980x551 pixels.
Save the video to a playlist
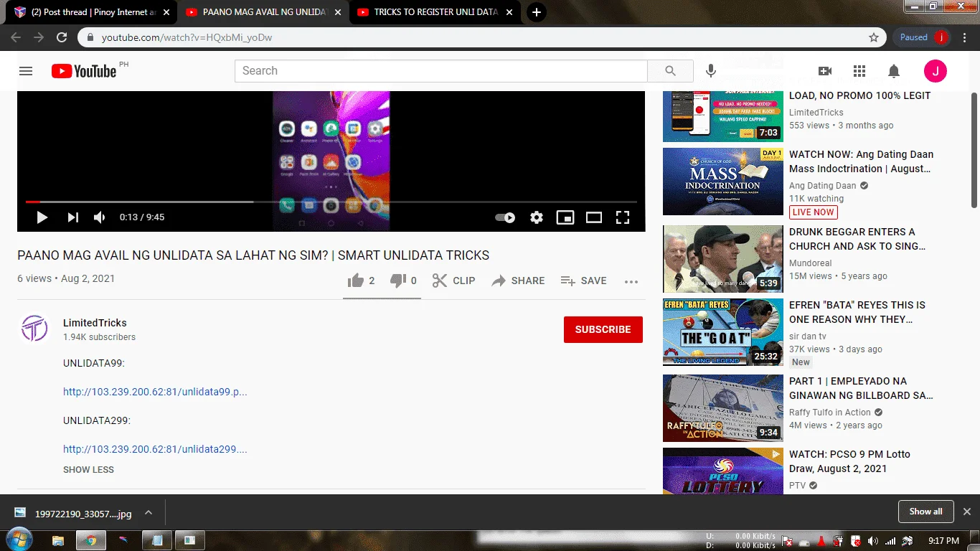coord(583,281)
